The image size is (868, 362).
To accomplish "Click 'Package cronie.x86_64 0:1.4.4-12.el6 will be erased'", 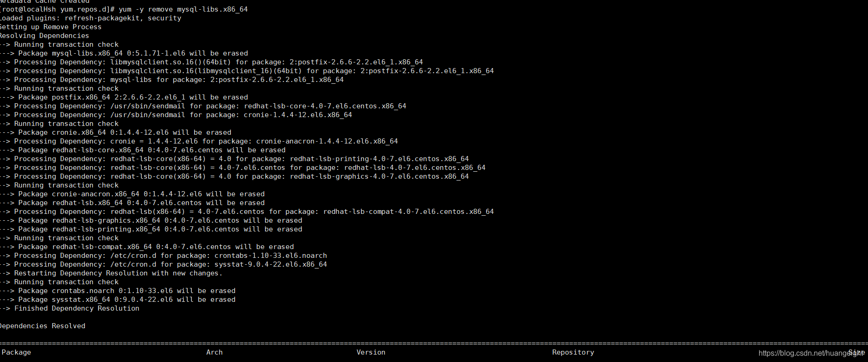I will 116,132.
